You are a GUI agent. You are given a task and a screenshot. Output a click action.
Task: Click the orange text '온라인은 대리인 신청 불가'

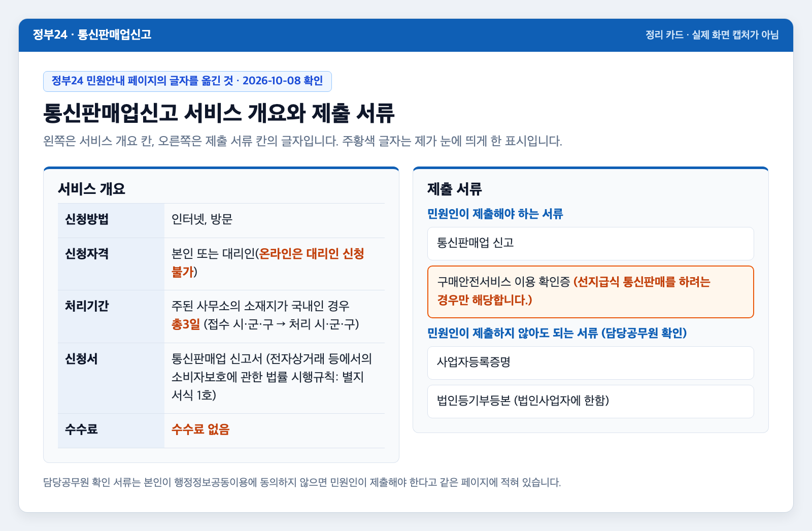click(x=268, y=263)
